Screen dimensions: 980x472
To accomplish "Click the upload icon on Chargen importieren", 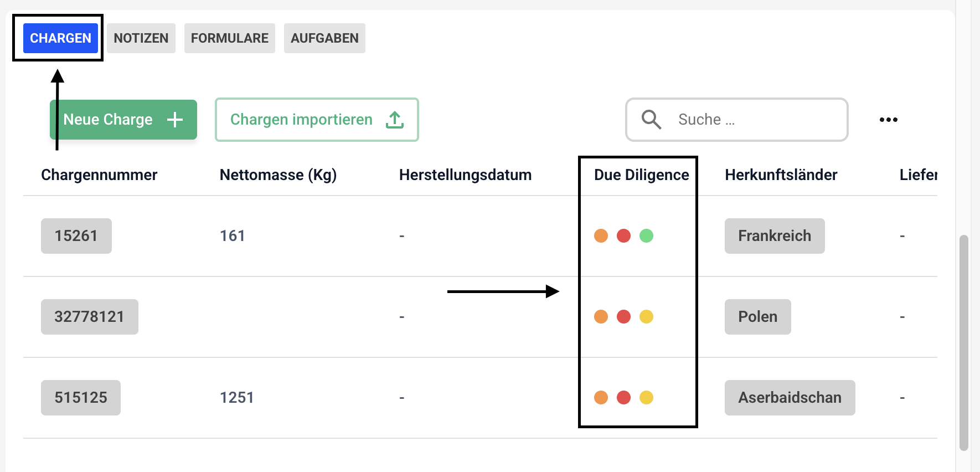I will tap(394, 120).
